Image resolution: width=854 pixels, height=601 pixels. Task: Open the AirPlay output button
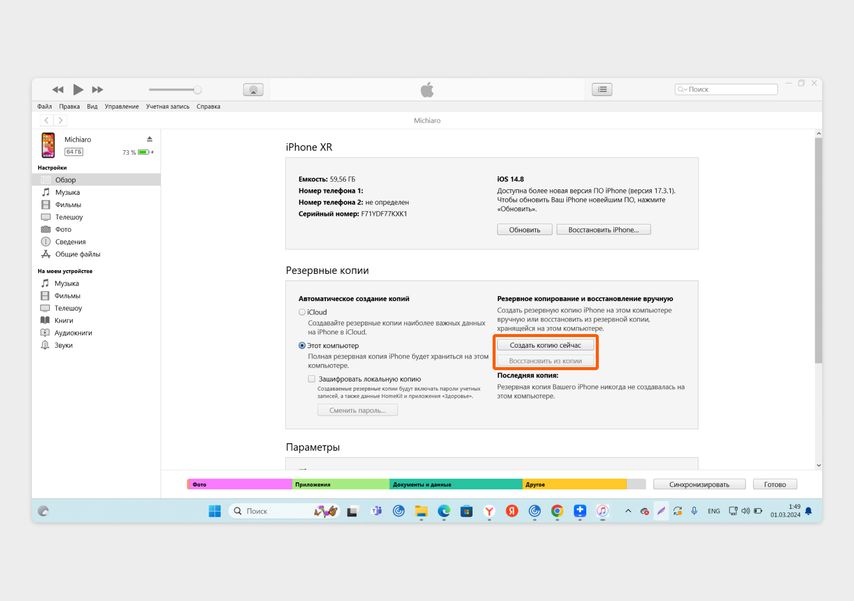pos(253,89)
